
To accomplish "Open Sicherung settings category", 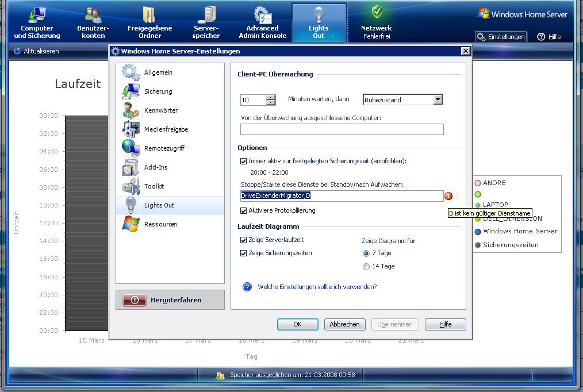I will [170, 91].
